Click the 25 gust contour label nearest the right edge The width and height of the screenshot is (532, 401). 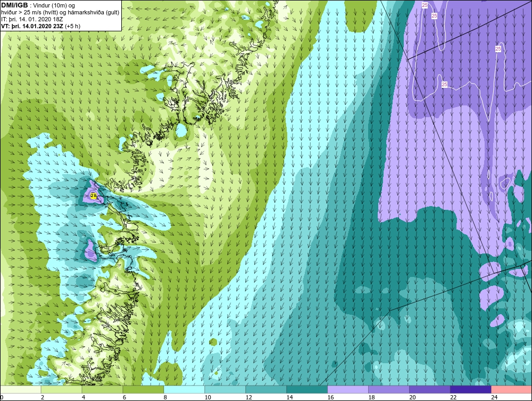pyautogui.click(x=498, y=49)
